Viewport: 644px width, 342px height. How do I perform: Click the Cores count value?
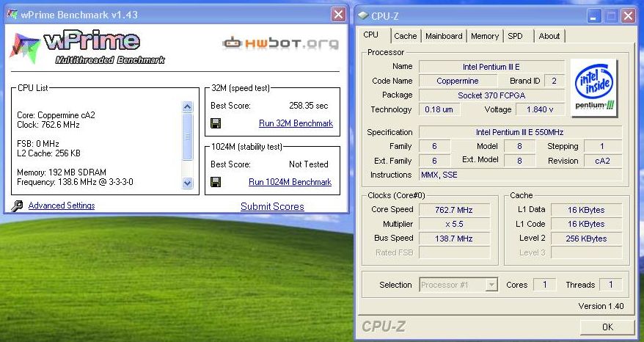point(544,285)
